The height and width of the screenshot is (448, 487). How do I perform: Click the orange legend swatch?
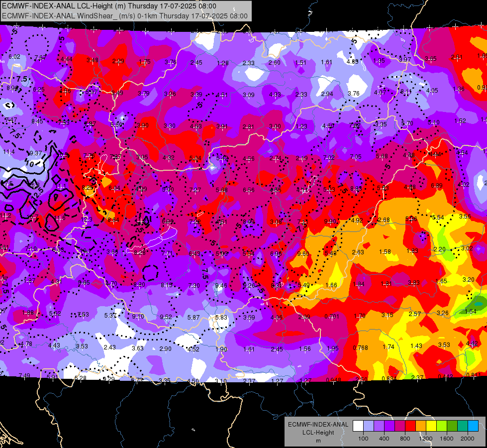click(421, 426)
